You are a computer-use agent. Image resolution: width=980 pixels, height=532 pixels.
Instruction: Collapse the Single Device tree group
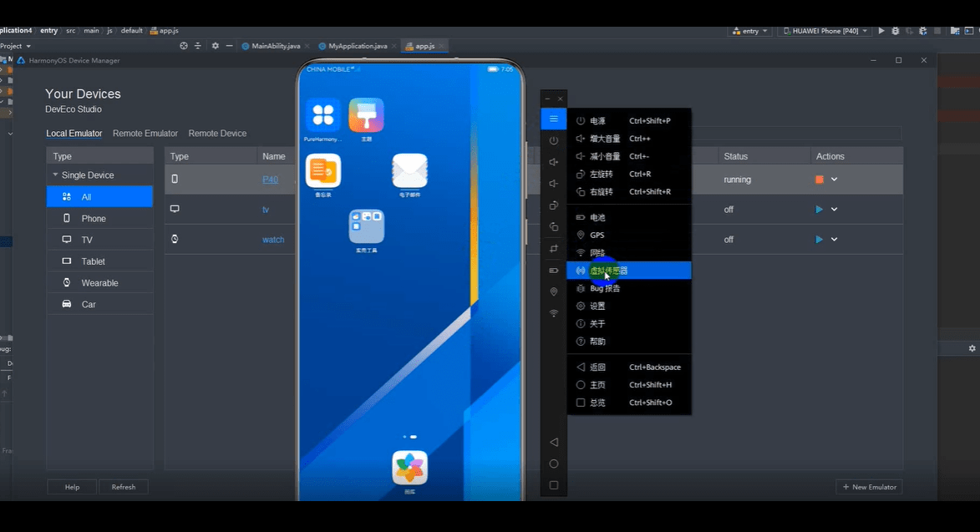click(55, 175)
